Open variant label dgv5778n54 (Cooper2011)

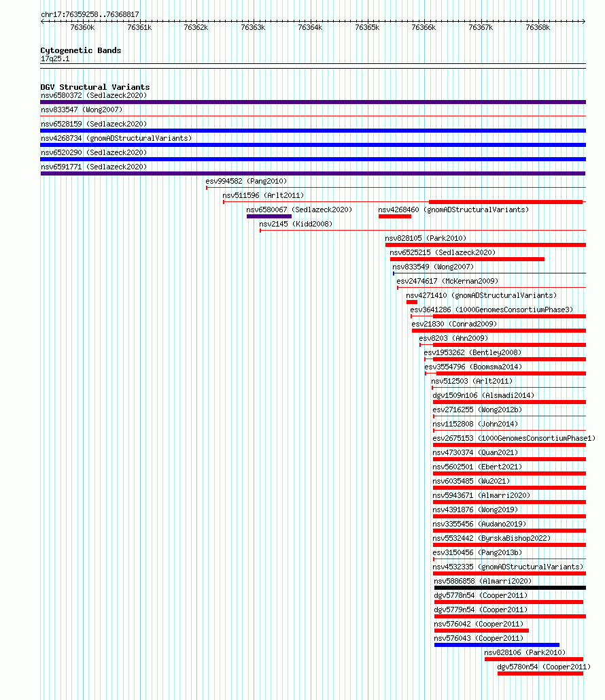tap(481, 595)
